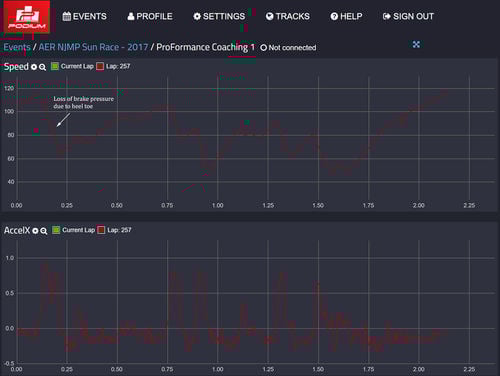Image resolution: width=500 pixels, height=376 pixels.
Task: Toggle Current Lap swatch in Speed chart
Action: pos(55,66)
